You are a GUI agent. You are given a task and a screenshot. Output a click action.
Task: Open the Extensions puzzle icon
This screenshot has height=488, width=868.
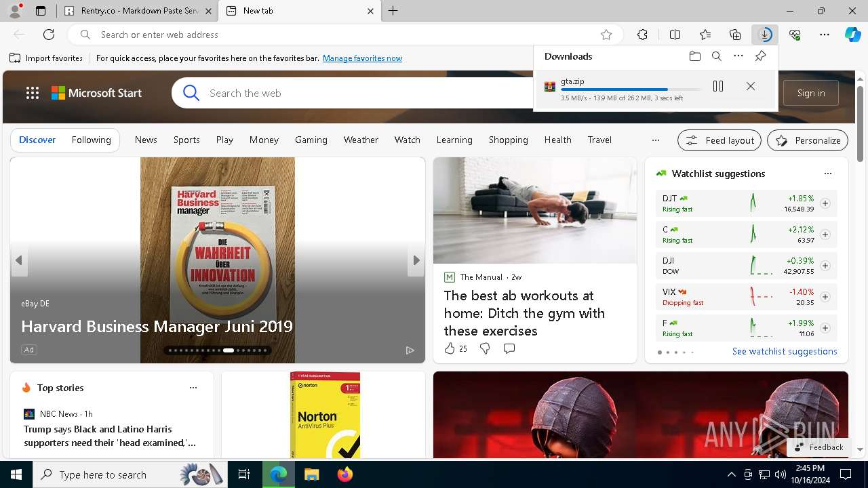pos(642,35)
